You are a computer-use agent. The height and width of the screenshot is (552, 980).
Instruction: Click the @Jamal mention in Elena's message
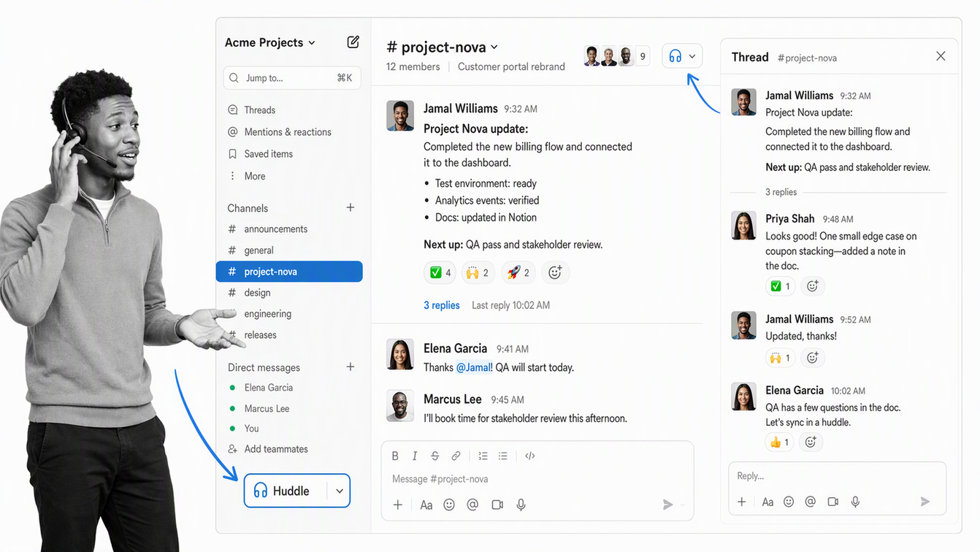click(x=474, y=367)
